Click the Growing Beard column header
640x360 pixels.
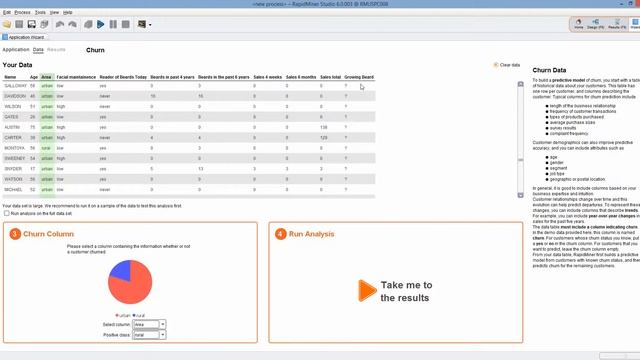pos(359,77)
